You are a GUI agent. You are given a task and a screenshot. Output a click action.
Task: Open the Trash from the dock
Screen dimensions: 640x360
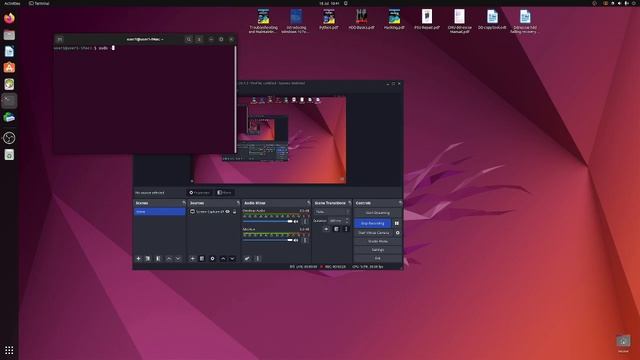[x=9, y=155]
